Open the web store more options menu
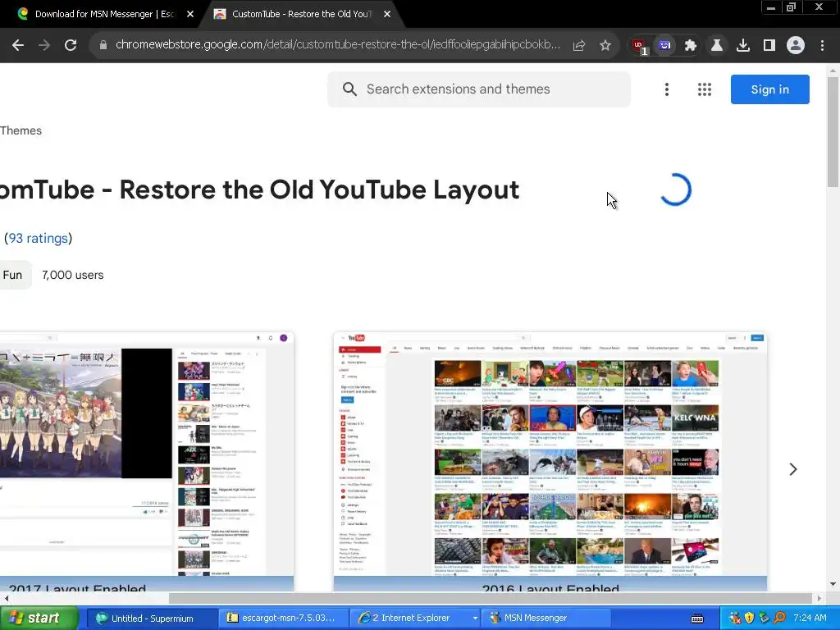 (666, 89)
